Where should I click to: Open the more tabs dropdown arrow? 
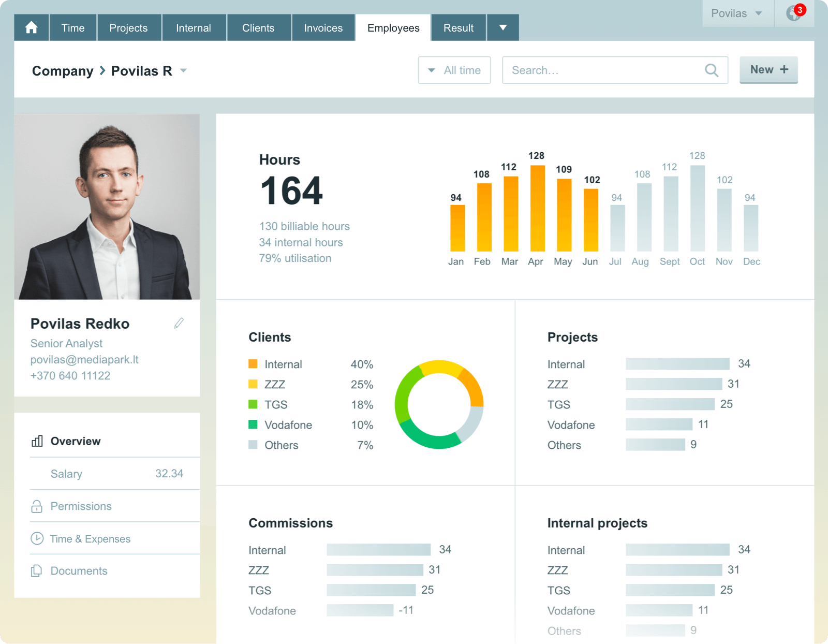coord(502,28)
